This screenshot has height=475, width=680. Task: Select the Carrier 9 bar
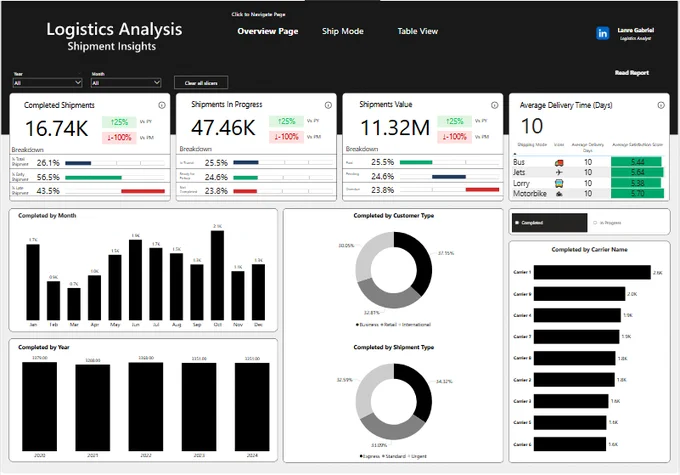[579, 294]
